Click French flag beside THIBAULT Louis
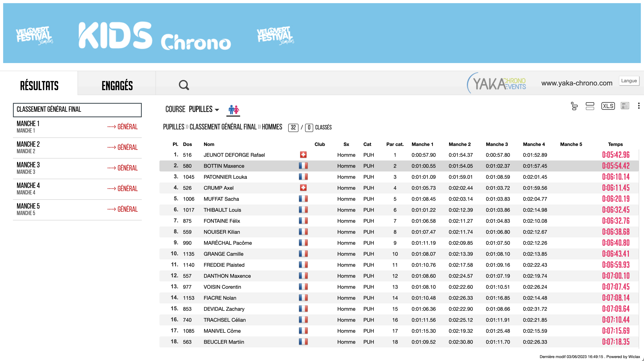644x361 pixels. (303, 210)
